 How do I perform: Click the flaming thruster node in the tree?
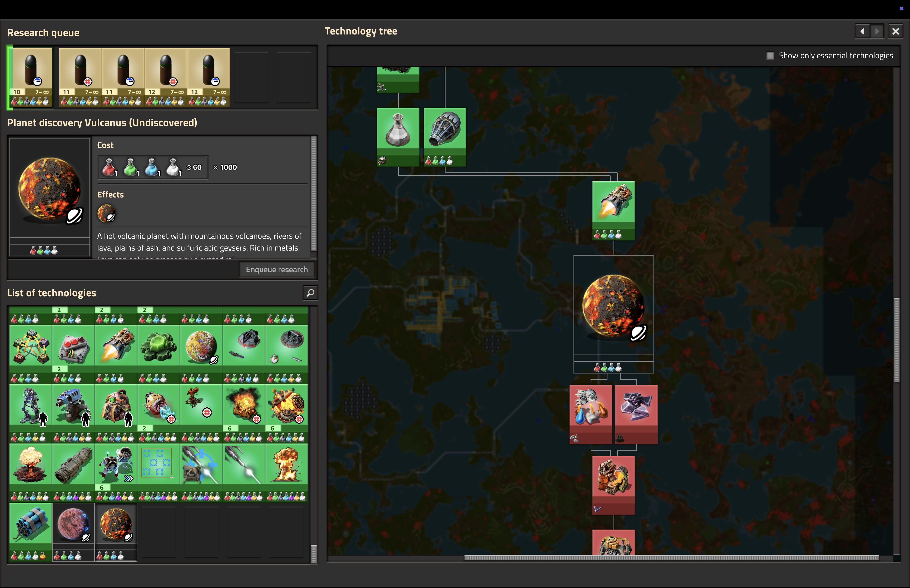(614, 211)
